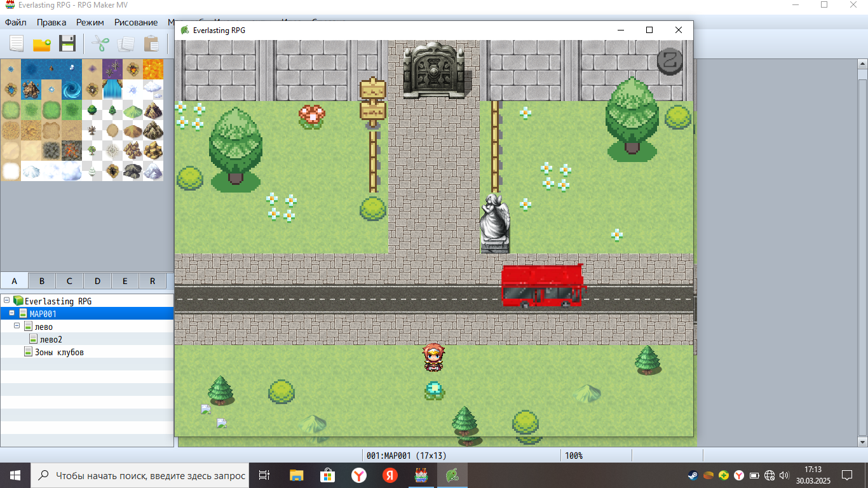Select the green hill tile
This screenshot has width=868, height=488.
pyautogui.click(x=133, y=110)
